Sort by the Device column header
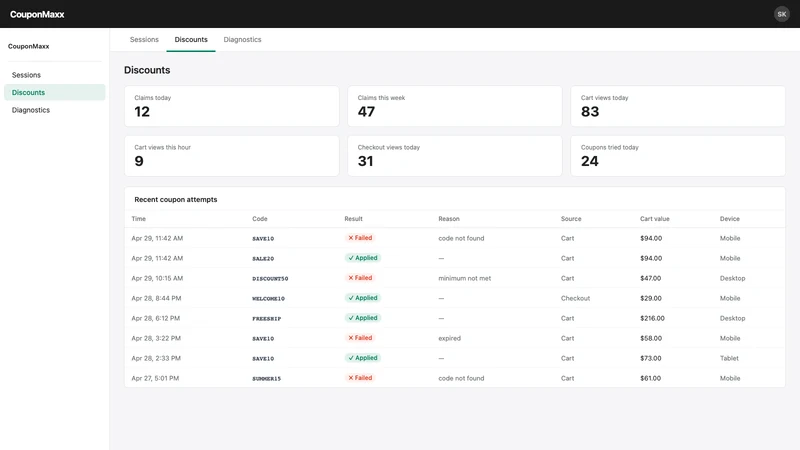The image size is (800, 450). coord(730,219)
